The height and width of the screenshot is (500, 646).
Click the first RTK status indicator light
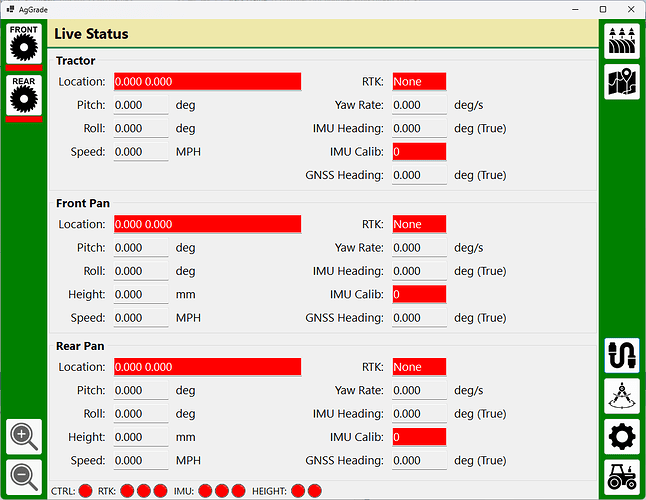tap(127, 490)
